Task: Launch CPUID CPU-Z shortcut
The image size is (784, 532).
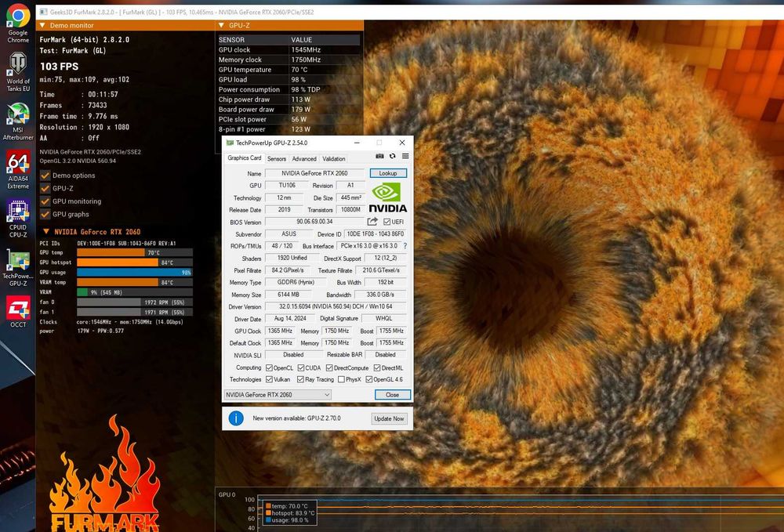Action: (x=18, y=219)
